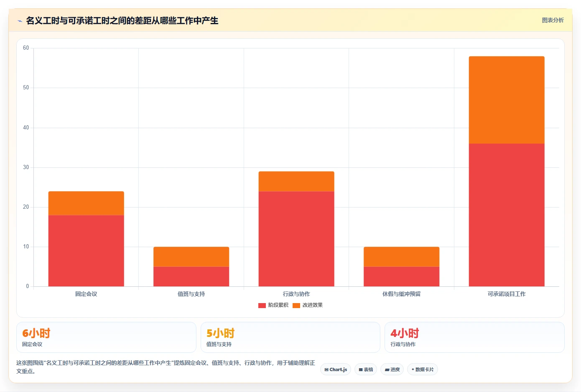Click the orange segment of the 行政与协作 bar
Viewport: 581px width, 392px height.
click(296, 182)
